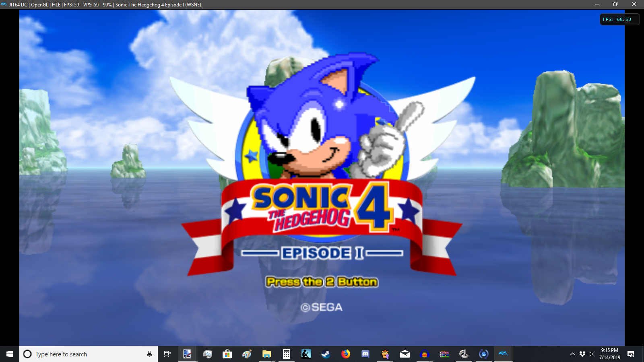The height and width of the screenshot is (362, 644).
Task: Open Microsoft Store from the taskbar
Action: coord(227,354)
